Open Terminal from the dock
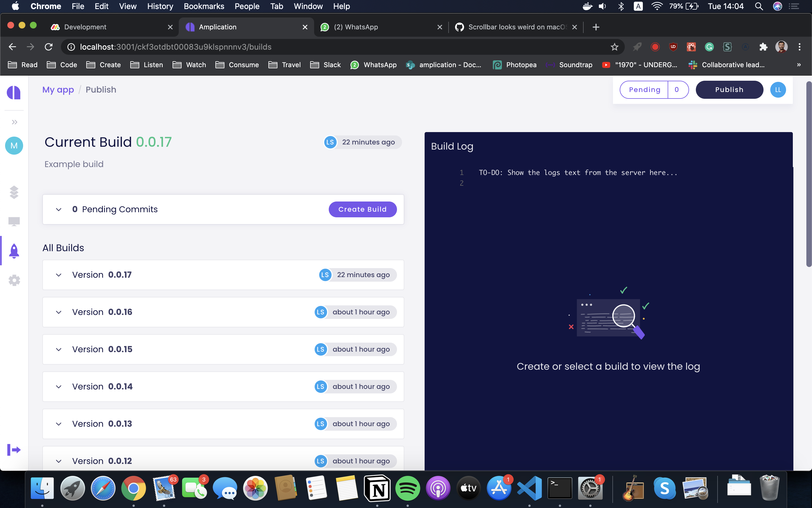This screenshot has height=508, width=812. [x=560, y=488]
